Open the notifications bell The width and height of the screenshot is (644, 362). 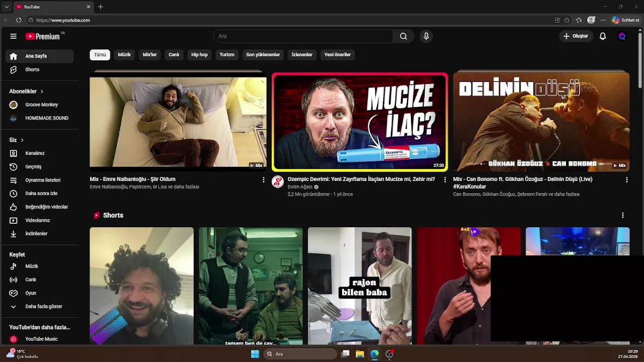point(603,36)
